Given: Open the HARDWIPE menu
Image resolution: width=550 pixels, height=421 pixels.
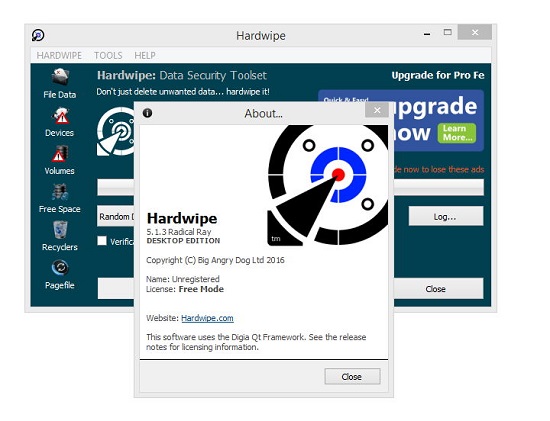Looking at the screenshot, I should point(59,55).
